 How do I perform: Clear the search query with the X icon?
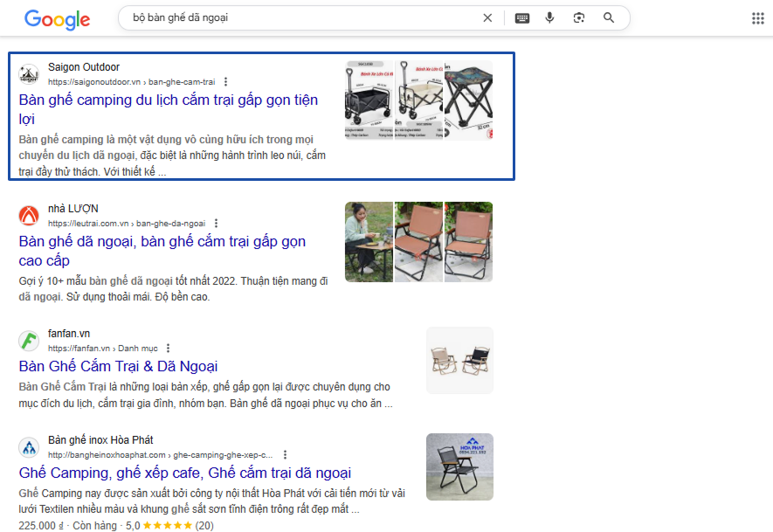tap(487, 17)
